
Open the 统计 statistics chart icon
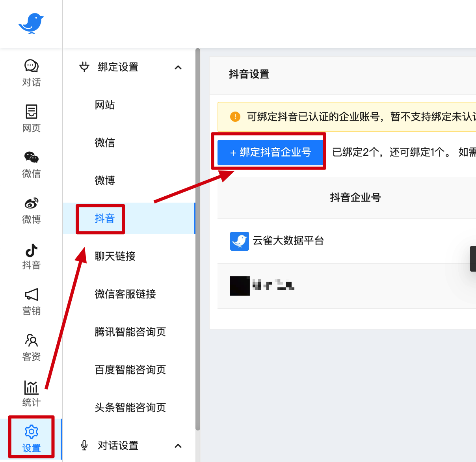32,387
